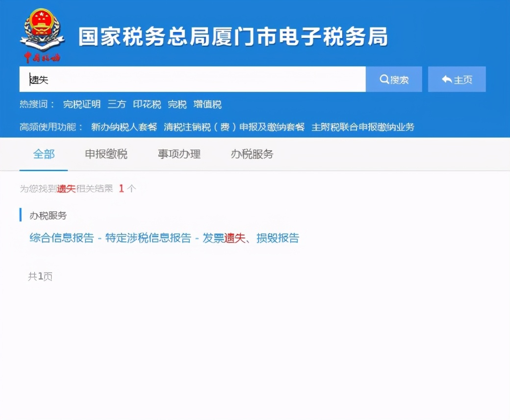Open hot search term 完税证明
Screen dimensions: 510x420
pos(81,104)
